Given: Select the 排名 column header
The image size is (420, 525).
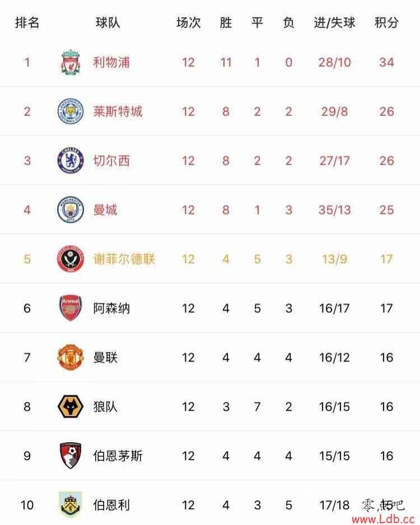Looking at the screenshot, I should point(27,22).
